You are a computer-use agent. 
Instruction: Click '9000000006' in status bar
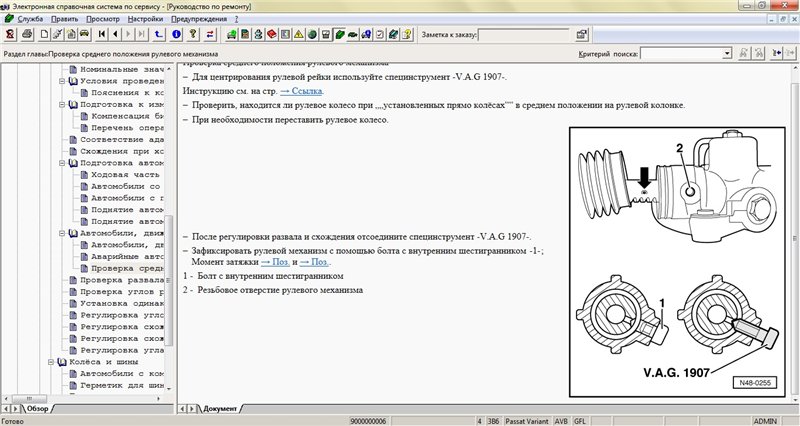(x=368, y=421)
